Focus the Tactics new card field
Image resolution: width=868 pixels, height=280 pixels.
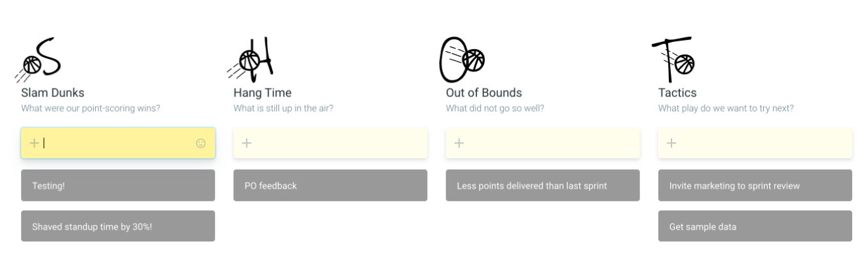(762, 143)
